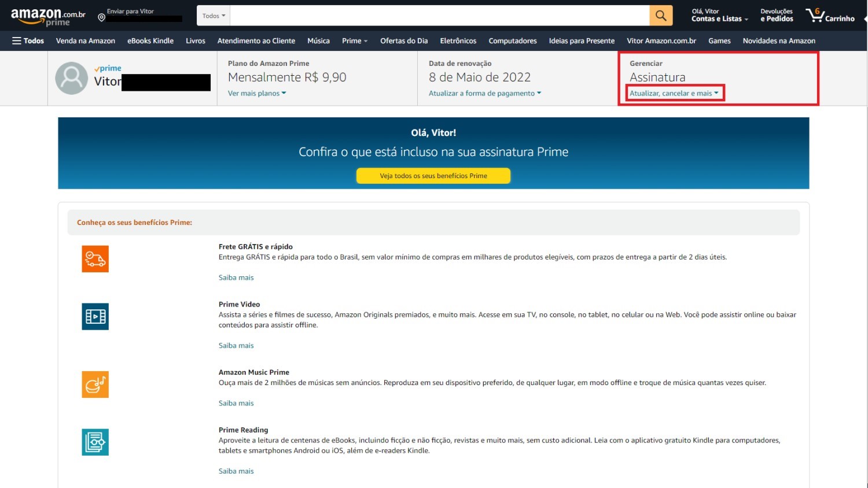868x488 pixels.
Task: Click the Prime Video title text
Action: pos(239,304)
